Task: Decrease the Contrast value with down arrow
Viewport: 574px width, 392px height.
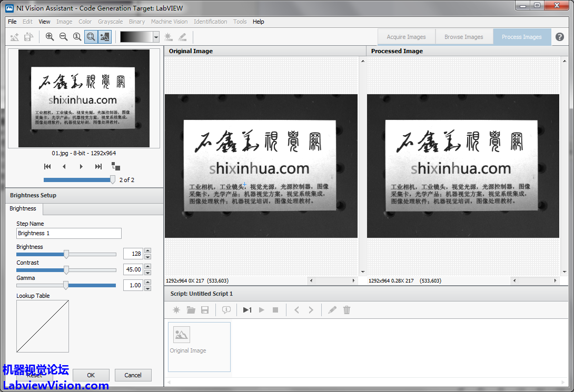Action: point(147,273)
